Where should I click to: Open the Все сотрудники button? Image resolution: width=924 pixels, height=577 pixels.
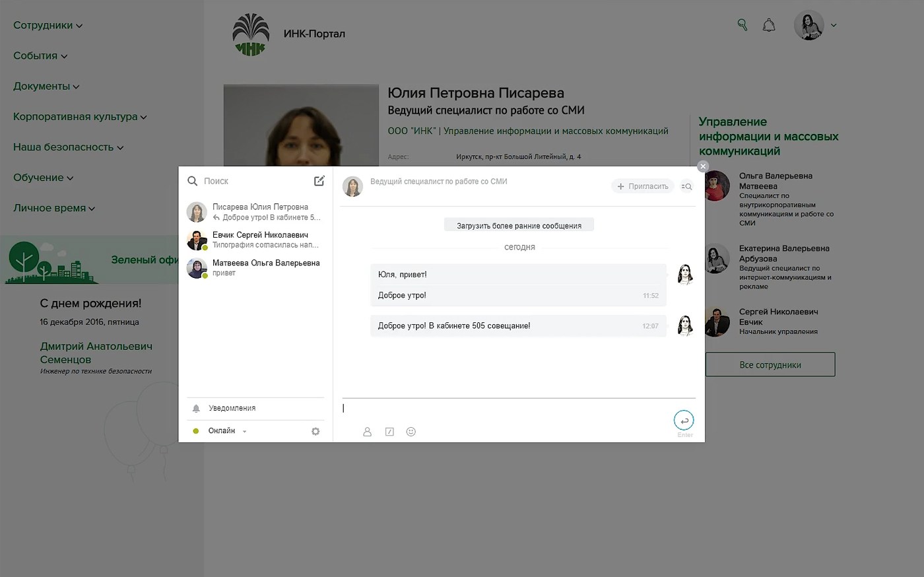pos(770,365)
